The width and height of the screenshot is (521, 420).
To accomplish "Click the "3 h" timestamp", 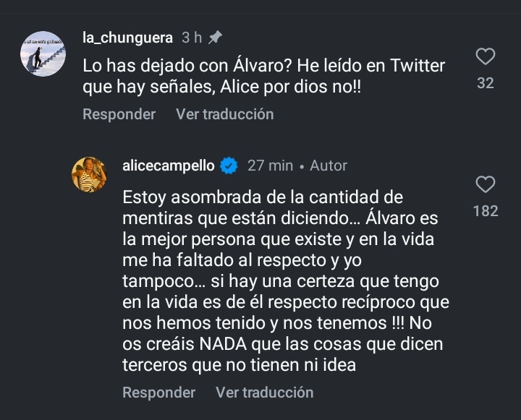I will click(x=192, y=37).
